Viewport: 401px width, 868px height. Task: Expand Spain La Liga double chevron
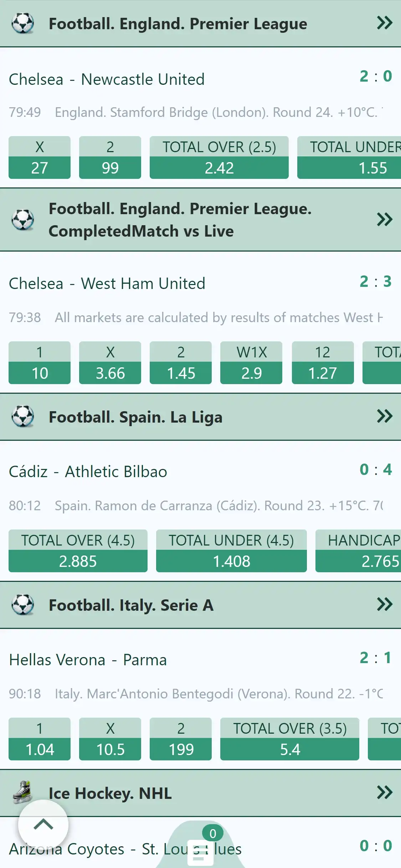point(384,416)
